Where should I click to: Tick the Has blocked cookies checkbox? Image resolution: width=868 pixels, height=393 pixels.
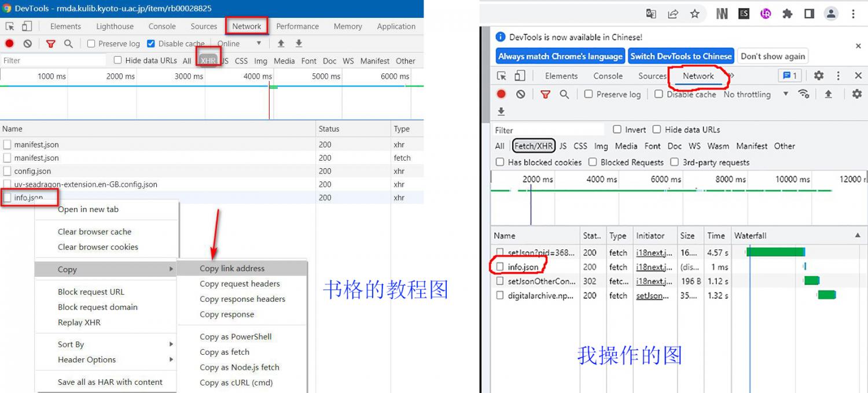click(x=500, y=162)
